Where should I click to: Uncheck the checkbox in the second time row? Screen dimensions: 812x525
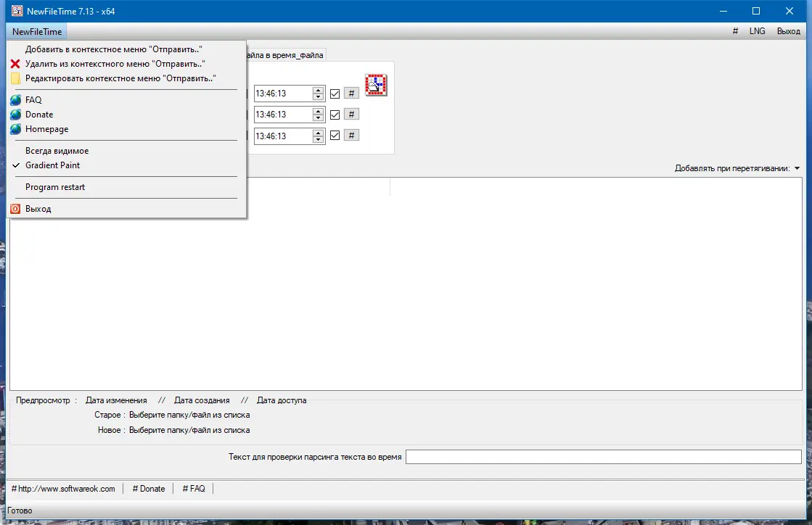click(x=335, y=115)
